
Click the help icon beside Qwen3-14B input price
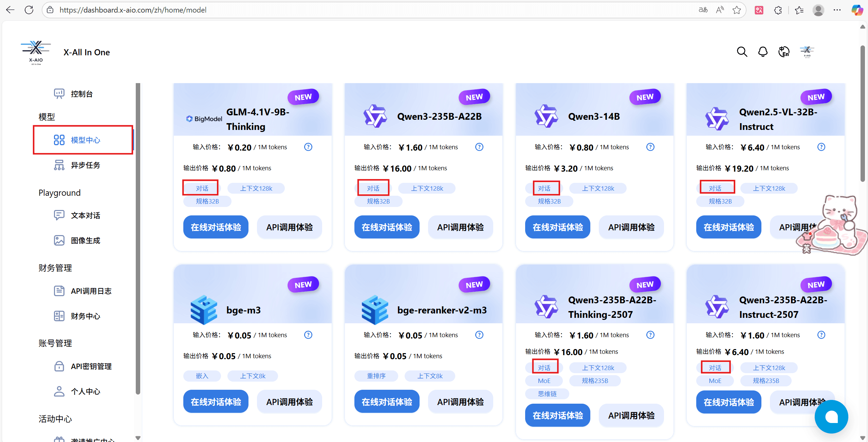tap(650, 147)
